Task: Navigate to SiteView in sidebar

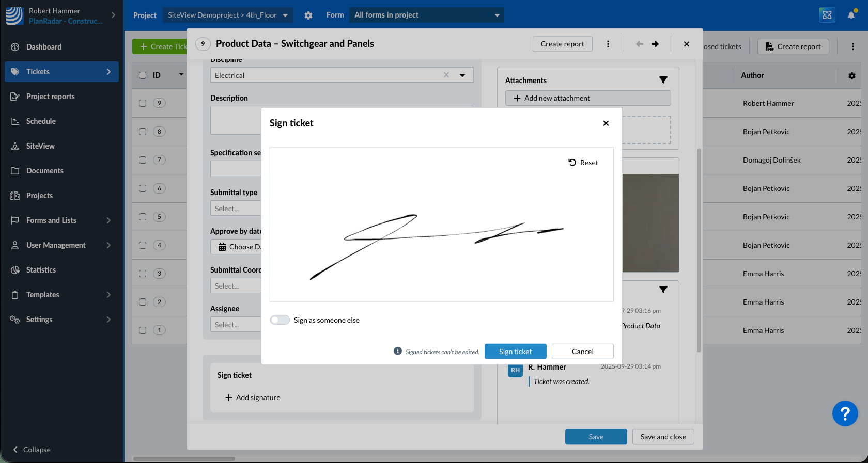Action: pos(40,146)
